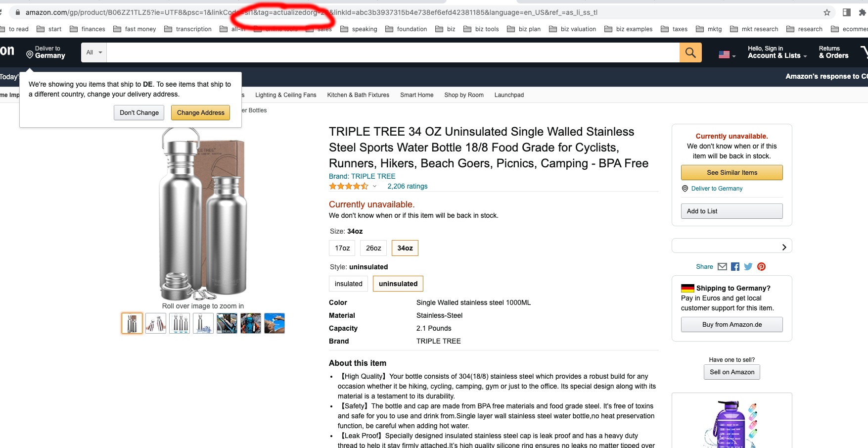Share product on Pinterest icon
Image resolution: width=868 pixels, height=448 pixels.
[762, 267]
